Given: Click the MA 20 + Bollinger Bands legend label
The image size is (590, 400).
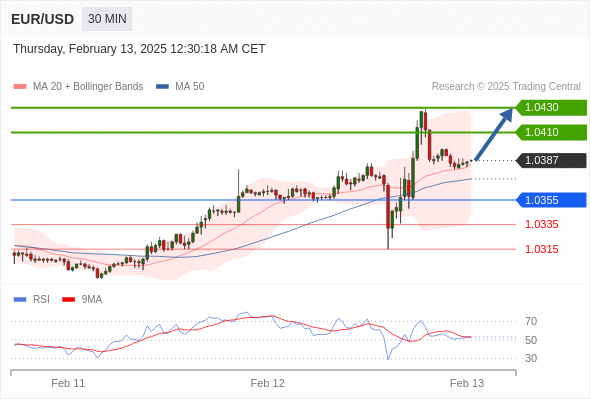Looking at the screenshot, I should [88, 87].
